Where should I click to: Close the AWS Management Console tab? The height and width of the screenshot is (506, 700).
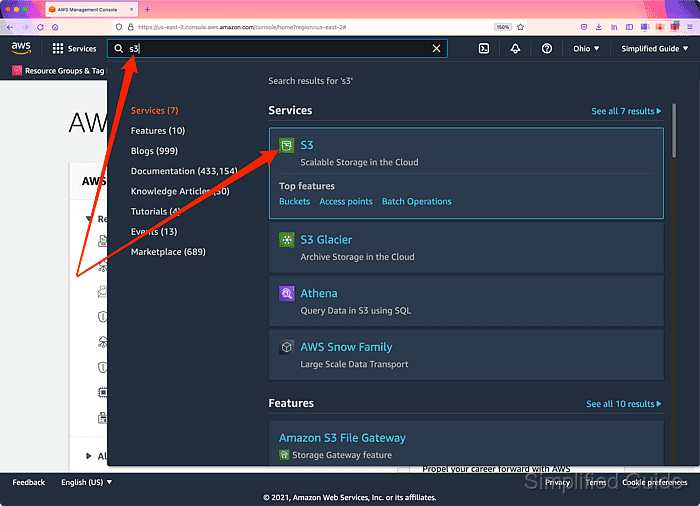click(x=131, y=9)
